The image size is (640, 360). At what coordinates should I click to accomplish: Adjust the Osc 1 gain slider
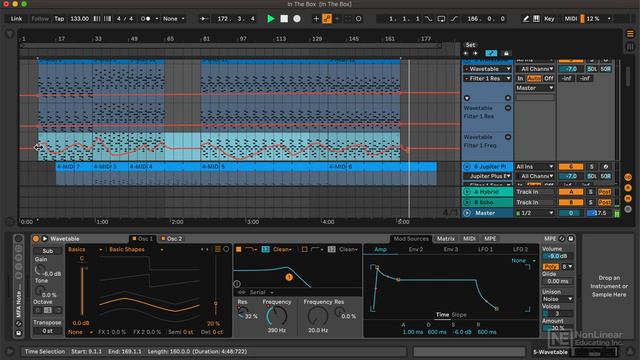pyautogui.click(x=82, y=291)
